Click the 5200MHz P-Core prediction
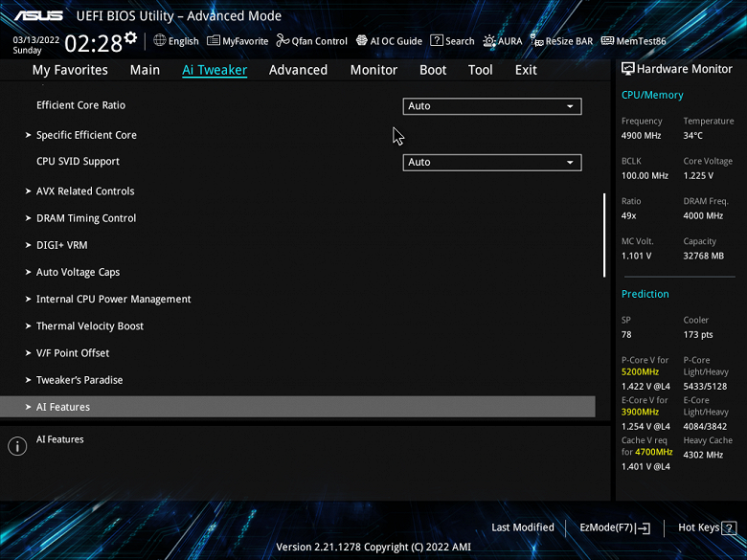Image resolution: width=747 pixels, height=560 pixels. click(x=641, y=372)
